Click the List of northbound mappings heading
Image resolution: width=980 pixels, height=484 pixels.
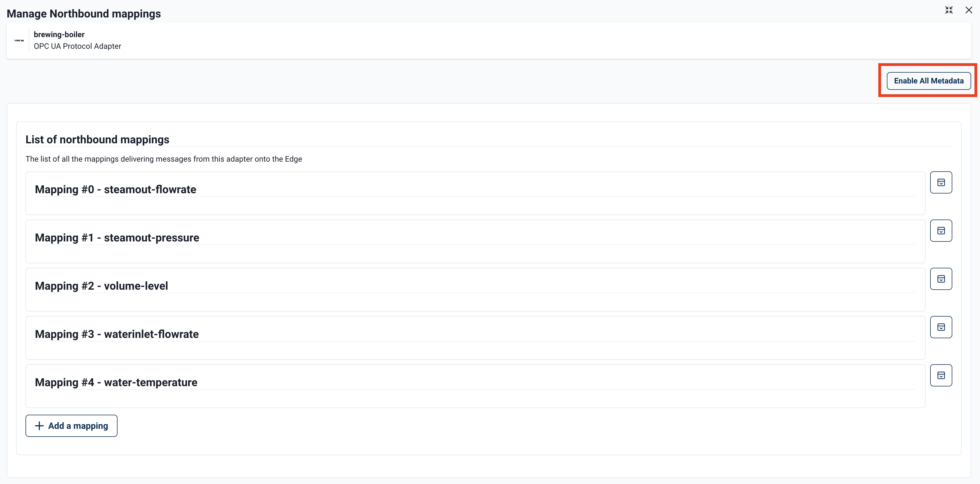(x=97, y=139)
